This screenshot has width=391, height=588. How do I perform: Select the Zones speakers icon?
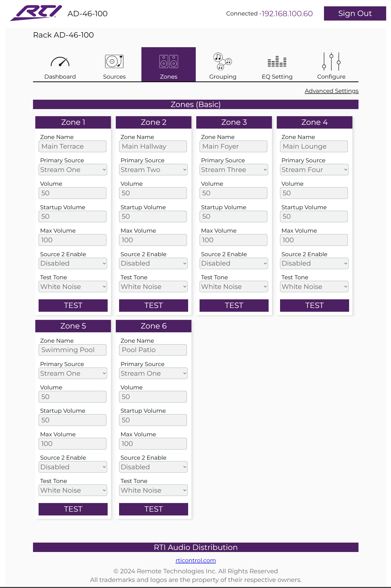coord(169,61)
